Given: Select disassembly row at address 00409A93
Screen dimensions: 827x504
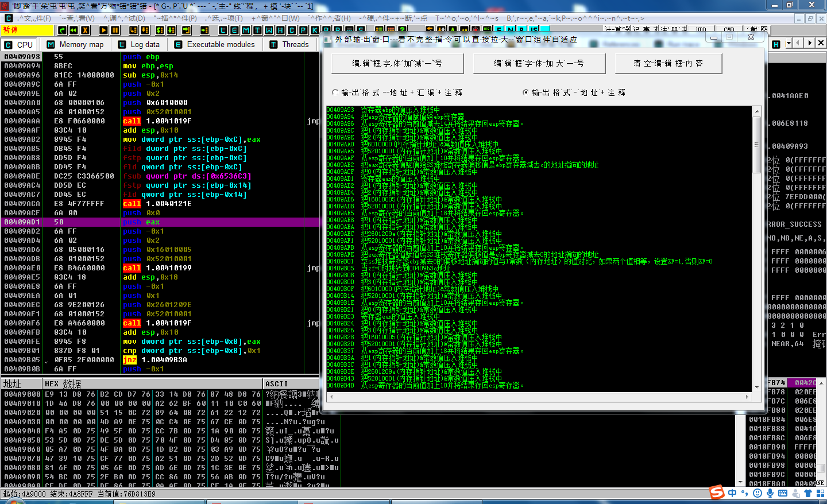Looking at the screenshot, I should 161,57.
